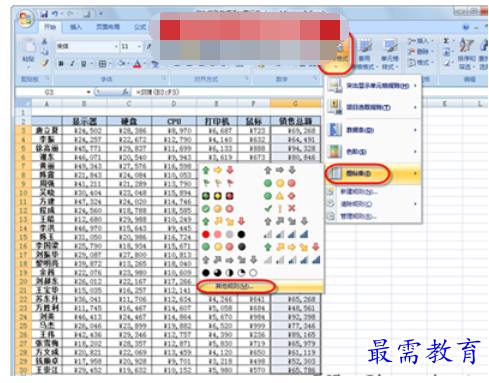Select the four ratings bars set

click(x=286, y=234)
